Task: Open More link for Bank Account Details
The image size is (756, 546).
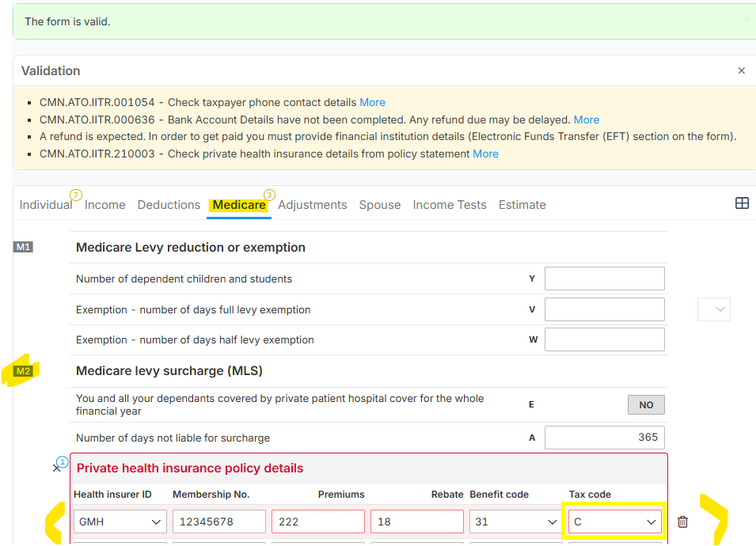Action: click(587, 119)
